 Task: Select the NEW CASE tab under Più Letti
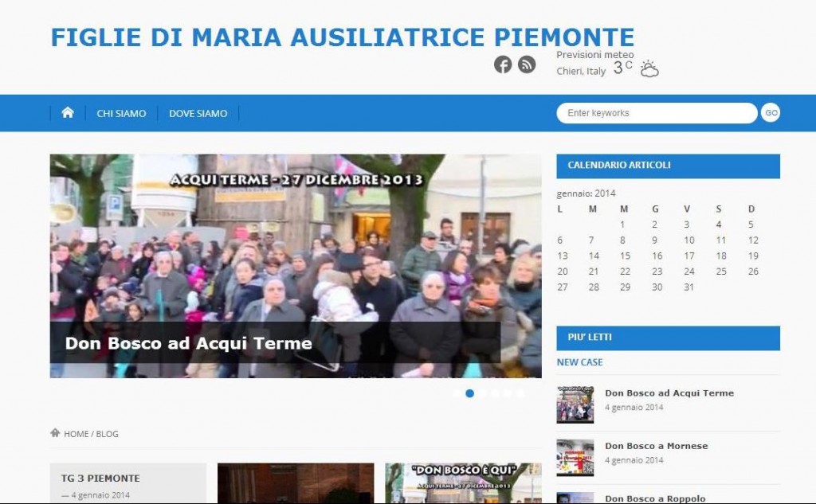pos(580,362)
